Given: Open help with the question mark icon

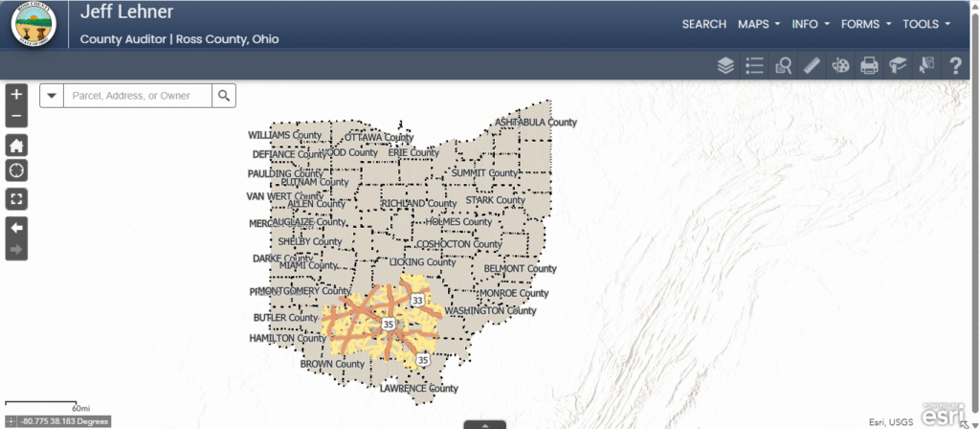Looking at the screenshot, I should [x=956, y=65].
